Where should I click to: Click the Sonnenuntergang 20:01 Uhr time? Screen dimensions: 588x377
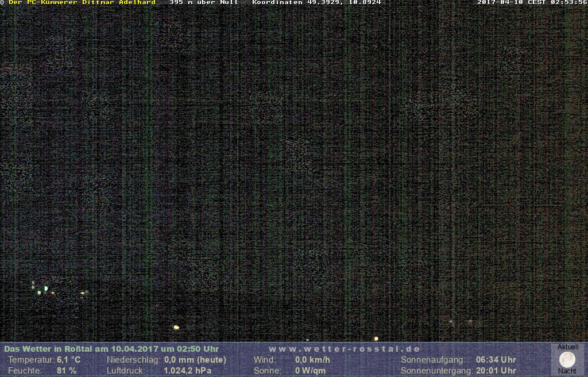point(496,371)
